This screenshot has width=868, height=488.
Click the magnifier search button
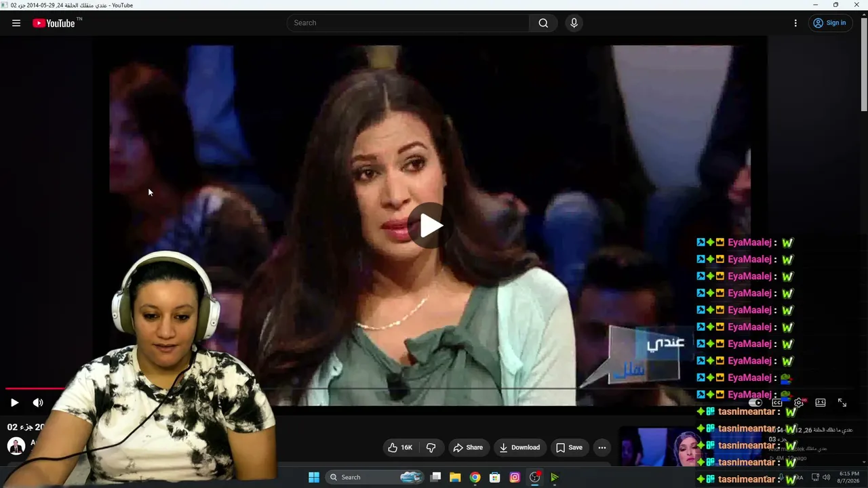543,23
